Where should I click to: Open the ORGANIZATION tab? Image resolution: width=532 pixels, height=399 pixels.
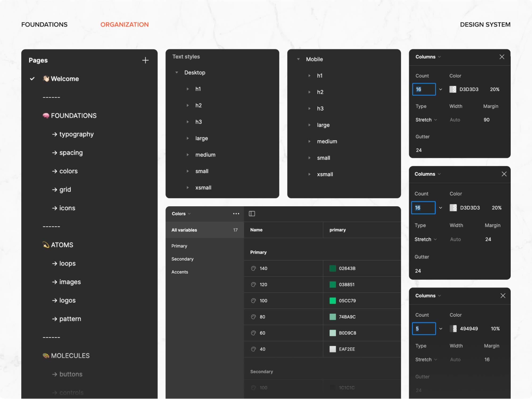click(125, 24)
